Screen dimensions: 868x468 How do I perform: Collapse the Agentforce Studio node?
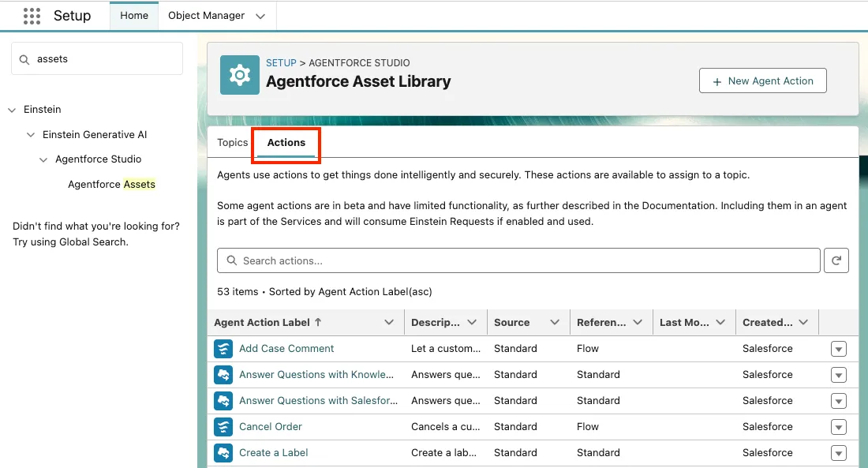point(43,160)
